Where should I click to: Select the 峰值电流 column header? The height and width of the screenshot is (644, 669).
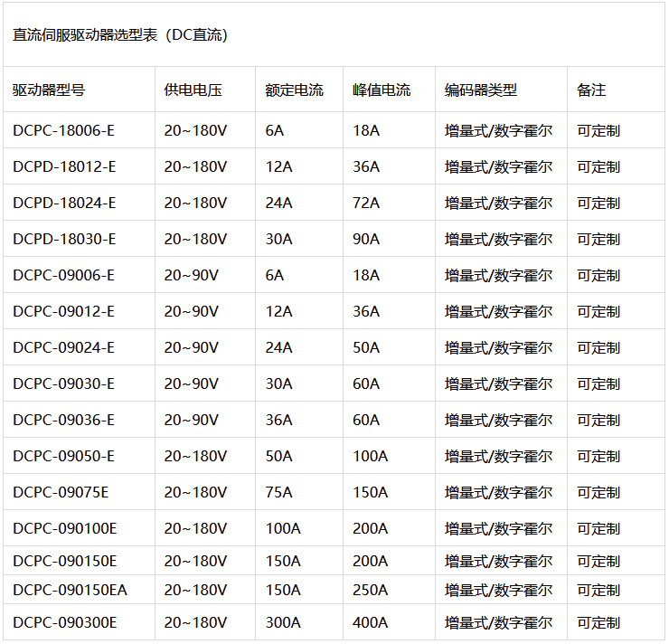pos(381,90)
